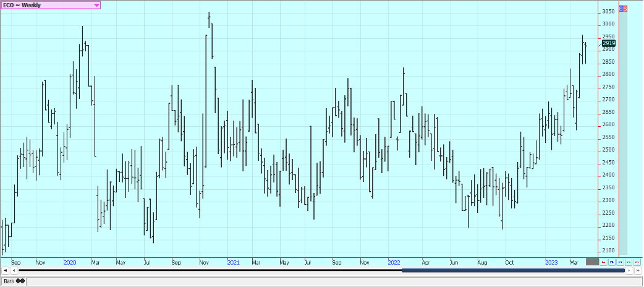Click the green cross-arrows icon
Image resolution: width=644 pixels, height=287 pixels.
pos(629,262)
